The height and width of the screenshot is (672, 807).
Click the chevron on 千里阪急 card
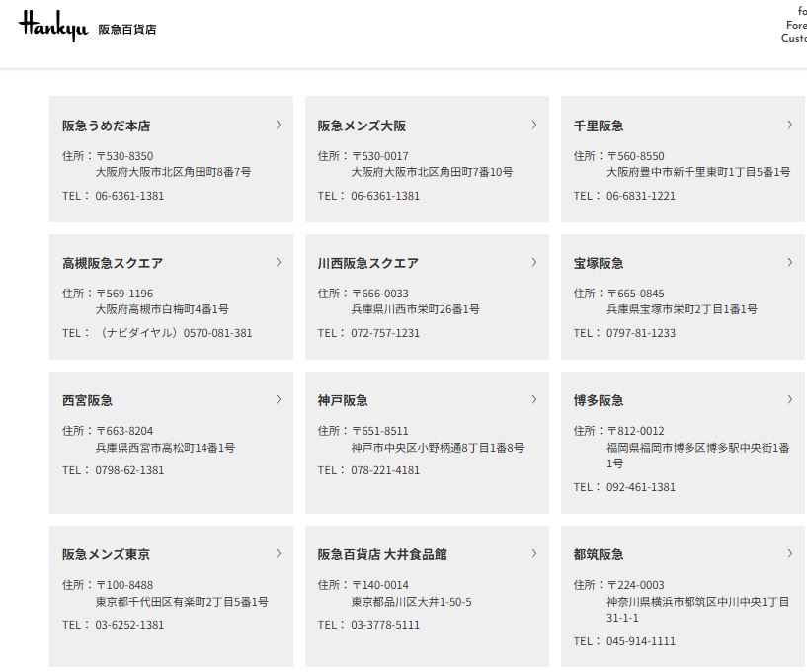point(790,125)
